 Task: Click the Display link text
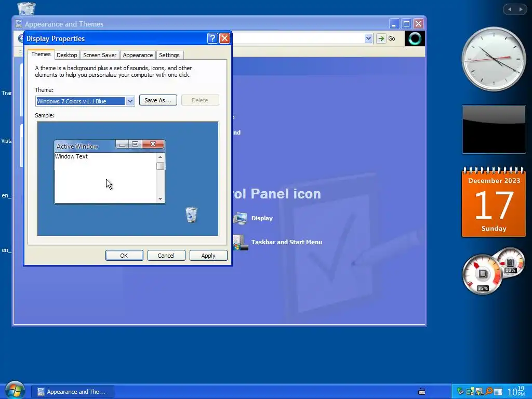pyautogui.click(x=262, y=218)
